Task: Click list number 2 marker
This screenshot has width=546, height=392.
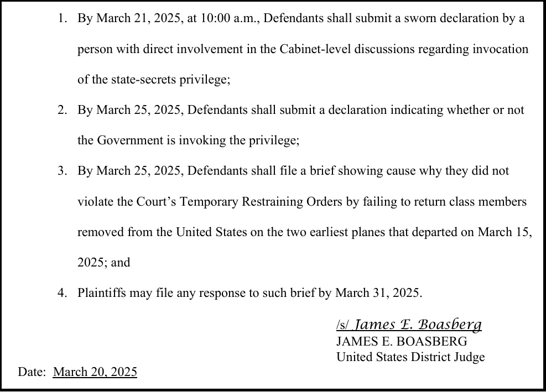Action: 62,110
